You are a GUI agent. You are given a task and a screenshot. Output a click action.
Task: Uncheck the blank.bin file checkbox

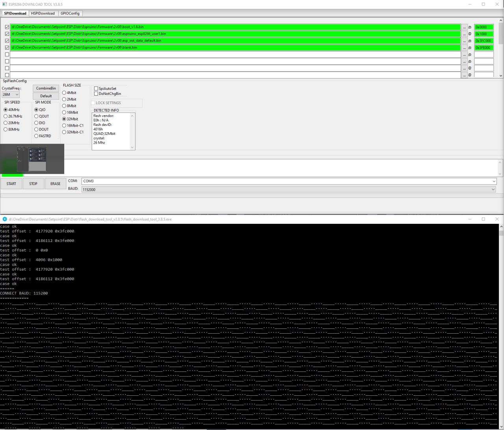tap(7, 48)
